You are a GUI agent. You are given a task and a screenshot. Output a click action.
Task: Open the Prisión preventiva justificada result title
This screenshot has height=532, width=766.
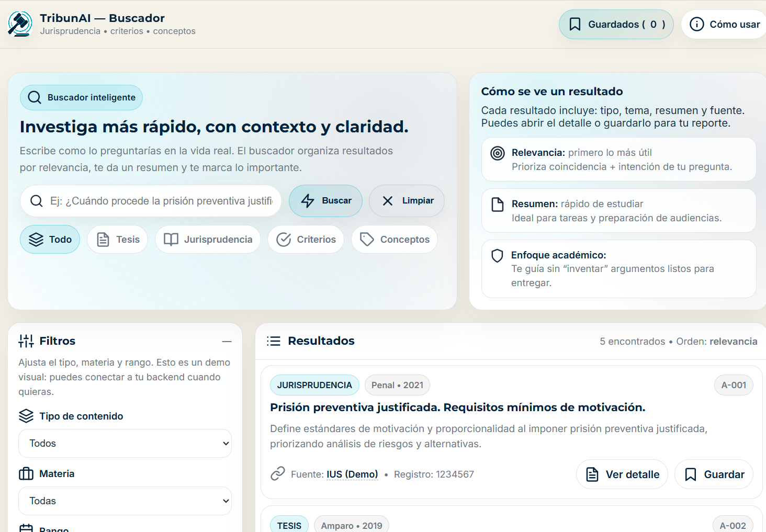click(458, 408)
